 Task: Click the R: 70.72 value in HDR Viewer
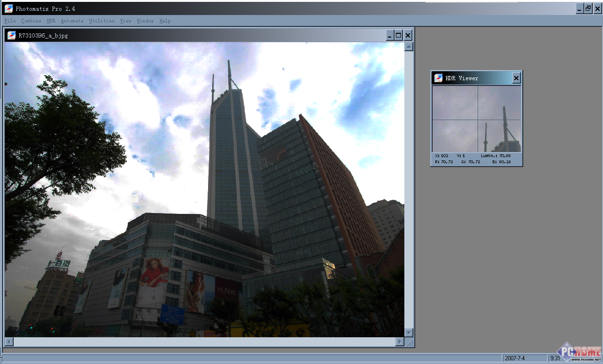[x=444, y=162]
